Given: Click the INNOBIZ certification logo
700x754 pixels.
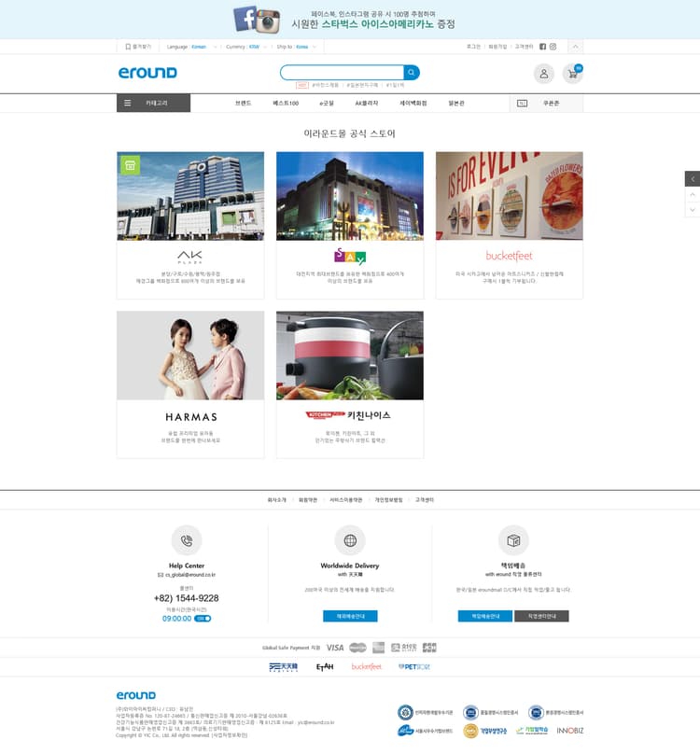Looking at the screenshot, I should point(570,731).
